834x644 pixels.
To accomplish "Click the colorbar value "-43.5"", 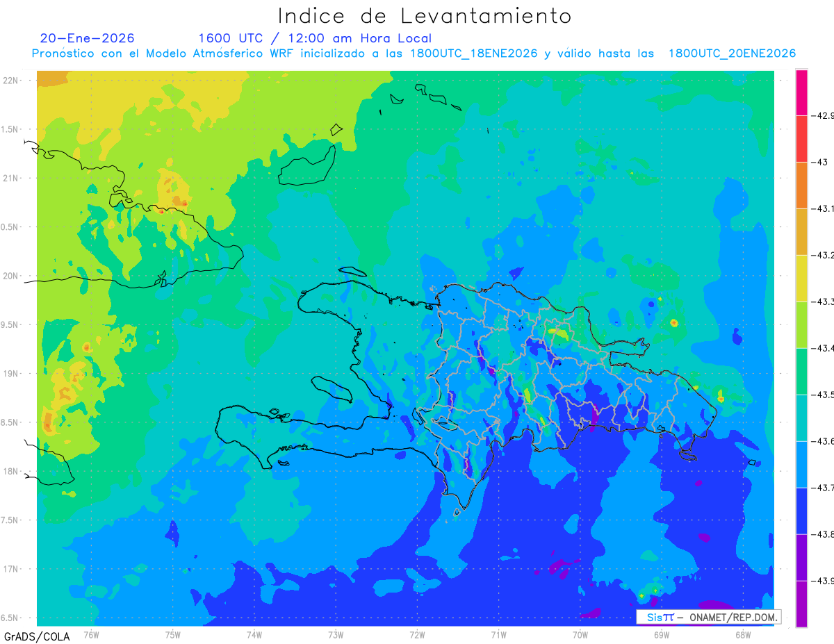I will point(823,395).
